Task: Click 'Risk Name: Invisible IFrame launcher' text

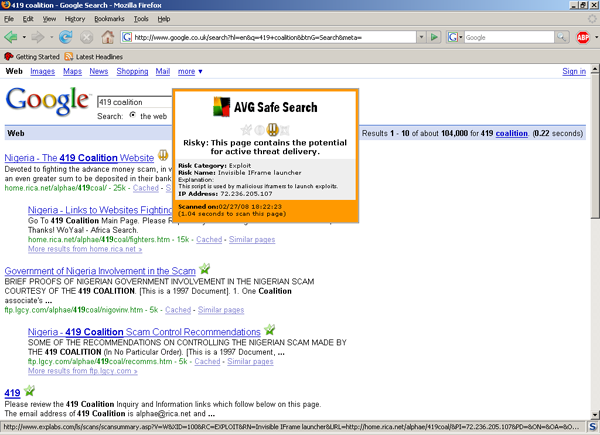Action: point(240,173)
